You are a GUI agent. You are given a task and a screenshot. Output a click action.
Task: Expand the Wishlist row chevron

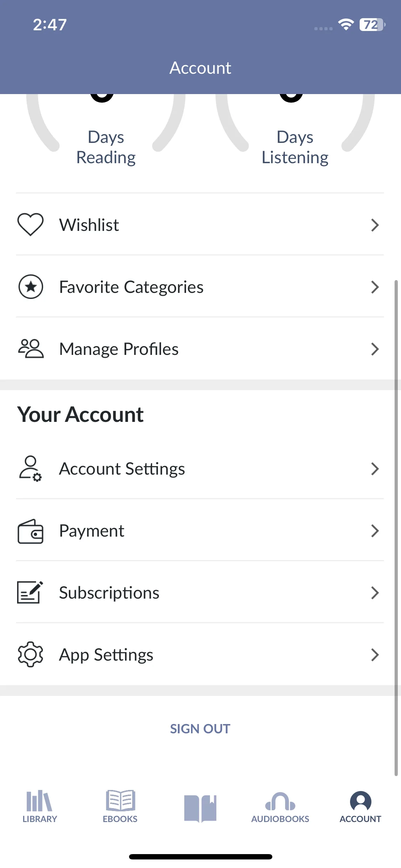point(375,225)
